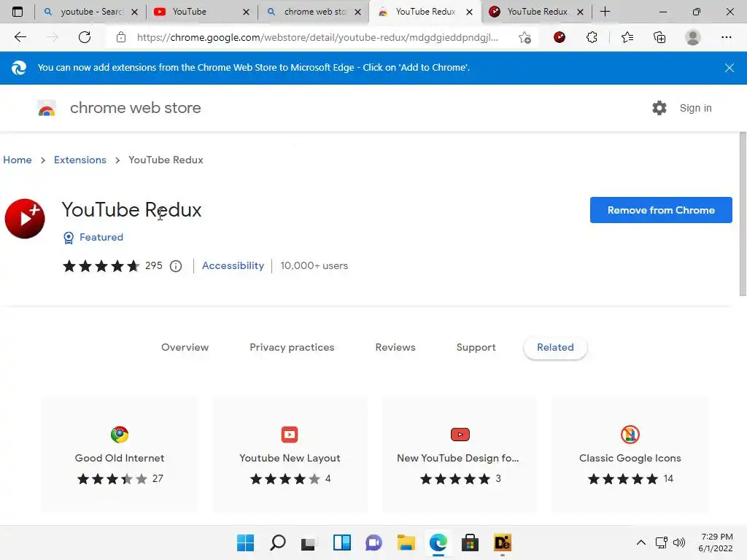Select the Related tab
The width and height of the screenshot is (747, 560).
point(555,347)
